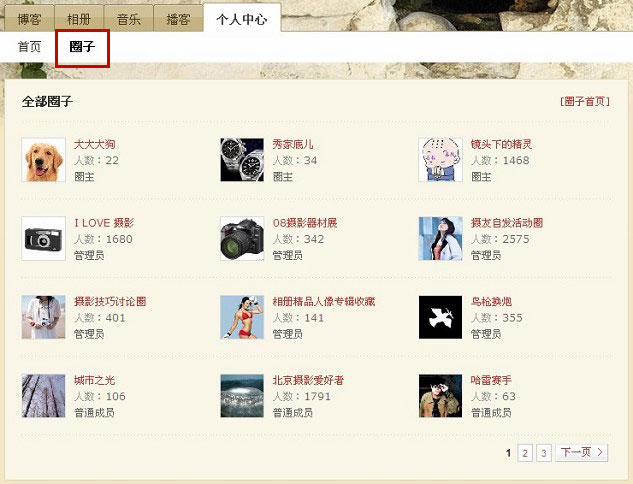Click the compact camera thumbnail
The height and width of the screenshot is (484, 633).
pyautogui.click(x=44, y=239)
